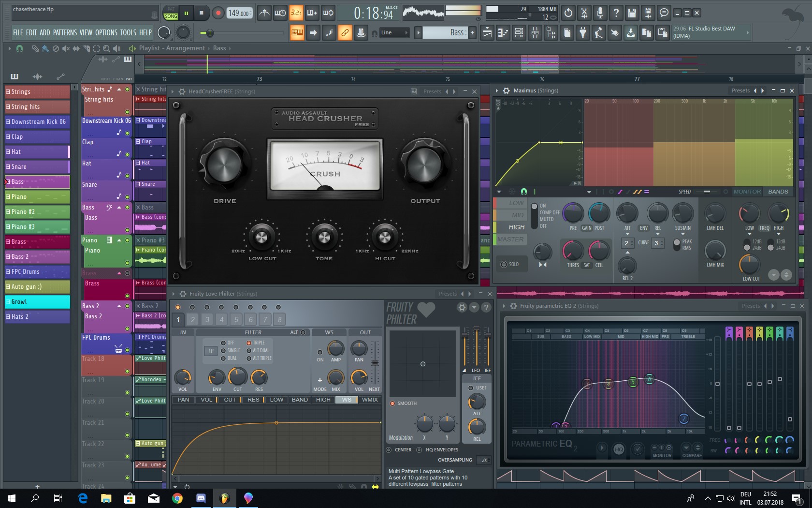Open the mixer icon in the toolbar
The width and height of the screenshot is (812, 508).
[535, 33]
